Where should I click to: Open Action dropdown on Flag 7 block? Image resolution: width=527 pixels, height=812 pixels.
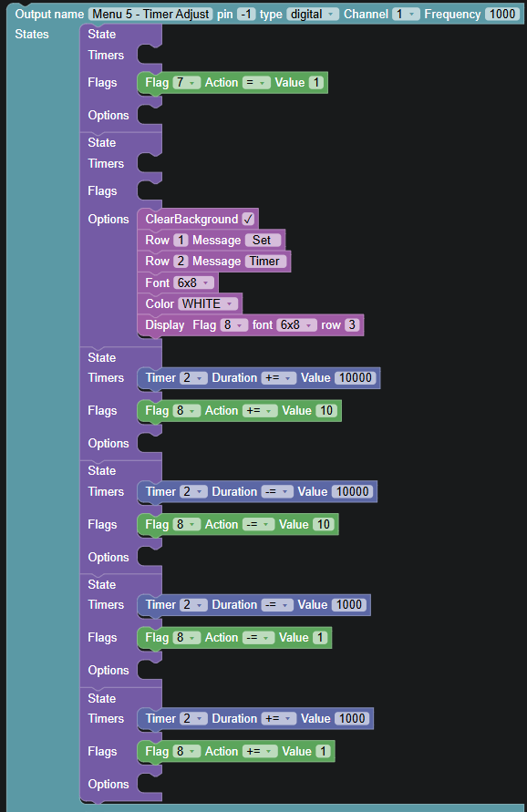pyautogui.click(x=256, y=82)
